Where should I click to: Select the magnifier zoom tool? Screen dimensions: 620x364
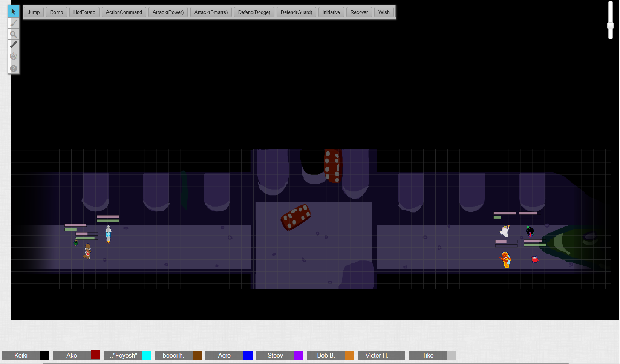pyautogui.click(x=14, y=34)
